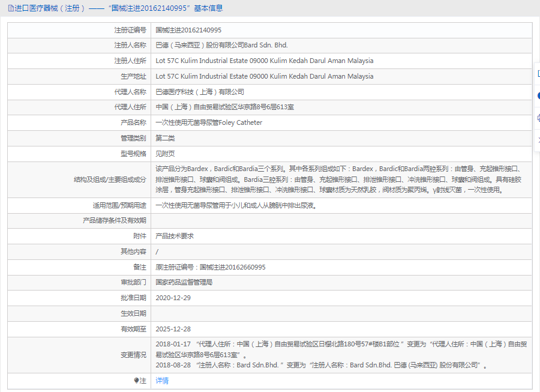The image size is (540, 392).
Task: Click the 其他内容 row label
Action: [x=133, y=252]
